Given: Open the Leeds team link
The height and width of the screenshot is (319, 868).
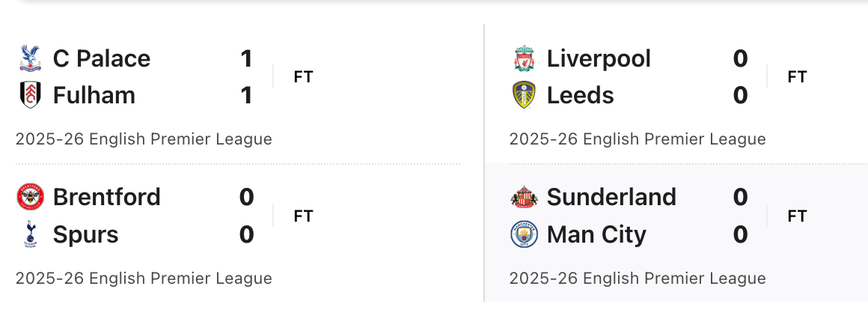Looking at the screenshot, I should coord(581,96).
